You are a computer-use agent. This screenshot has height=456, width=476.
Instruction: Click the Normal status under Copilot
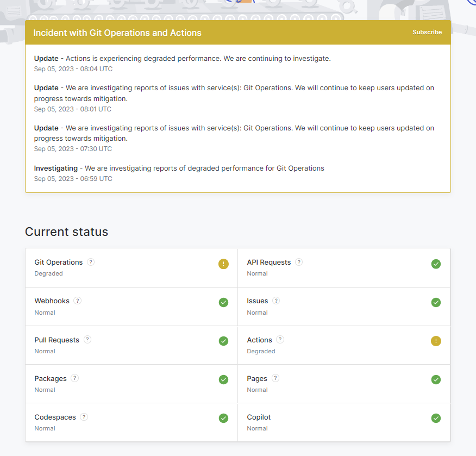(257, 428)
